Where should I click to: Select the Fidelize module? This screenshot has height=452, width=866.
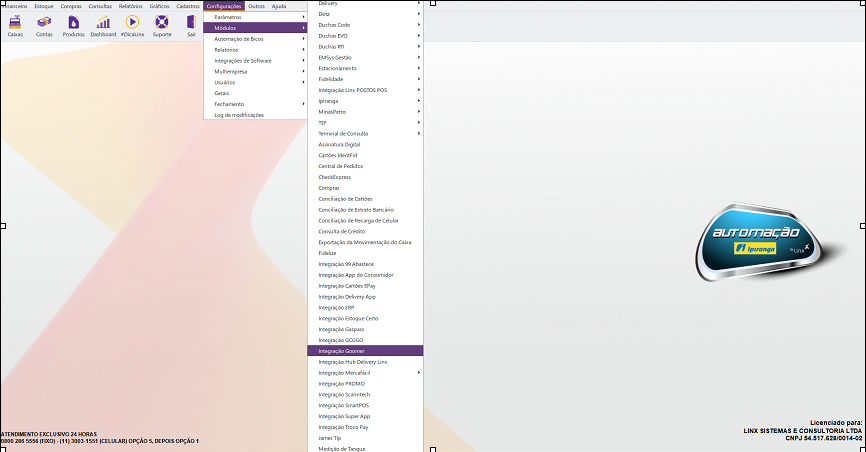click(x=365, y=253)
